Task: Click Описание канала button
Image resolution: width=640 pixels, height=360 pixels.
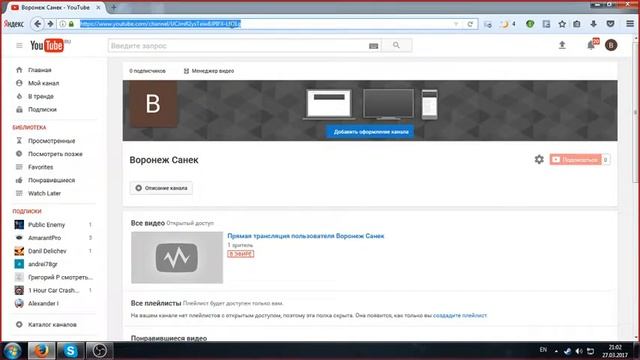Action: [161, 188]
